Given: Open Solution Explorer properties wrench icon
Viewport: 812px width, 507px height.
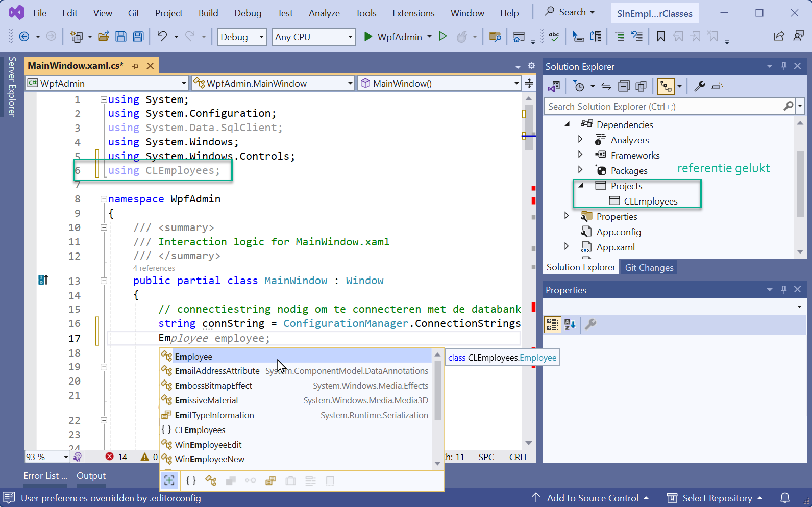Looking at the screenshot, I should pyautogui.click(x=699, y=86).
